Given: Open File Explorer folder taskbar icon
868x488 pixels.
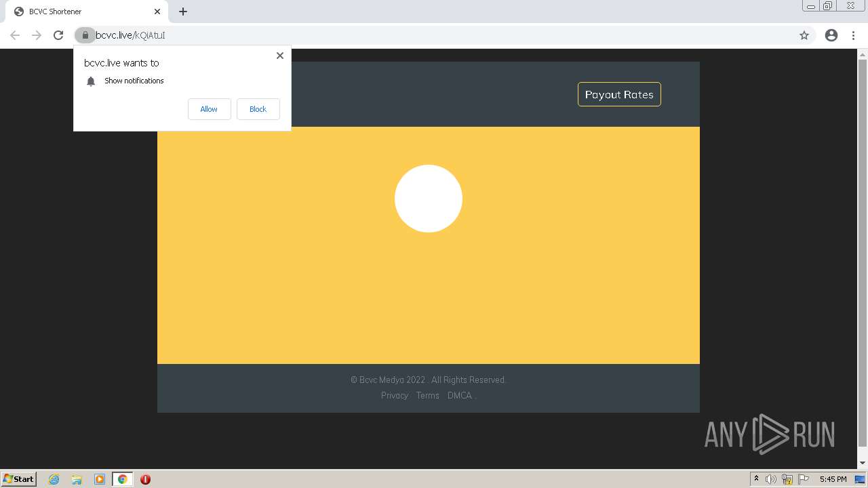Looking at the screenshot, I should pos(77,479).
